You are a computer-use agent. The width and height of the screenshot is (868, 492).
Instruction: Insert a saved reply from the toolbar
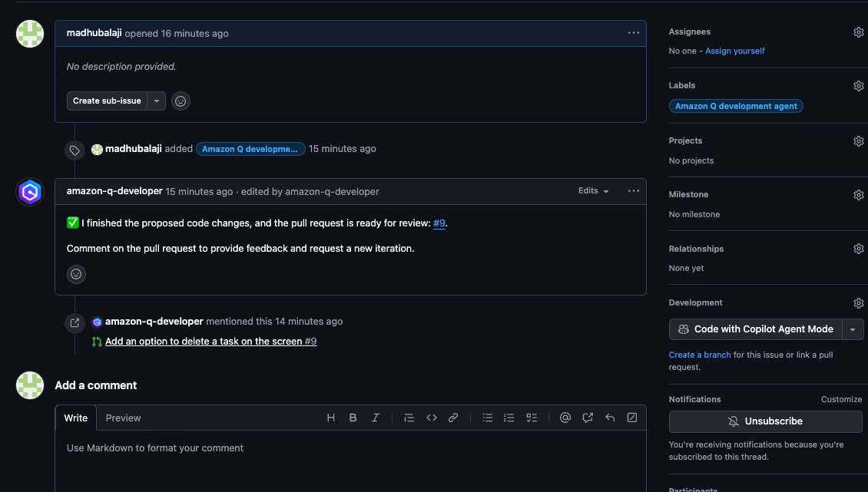(x=610, y=418)
